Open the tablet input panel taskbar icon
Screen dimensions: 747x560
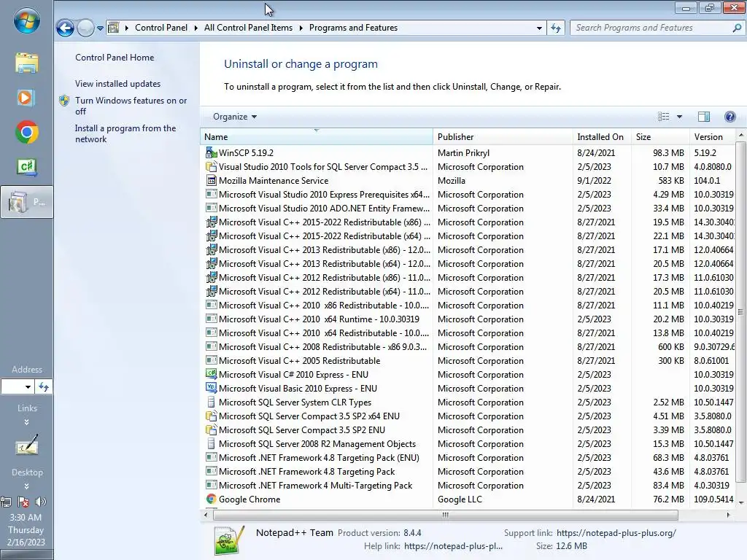(x=27, y=446)
